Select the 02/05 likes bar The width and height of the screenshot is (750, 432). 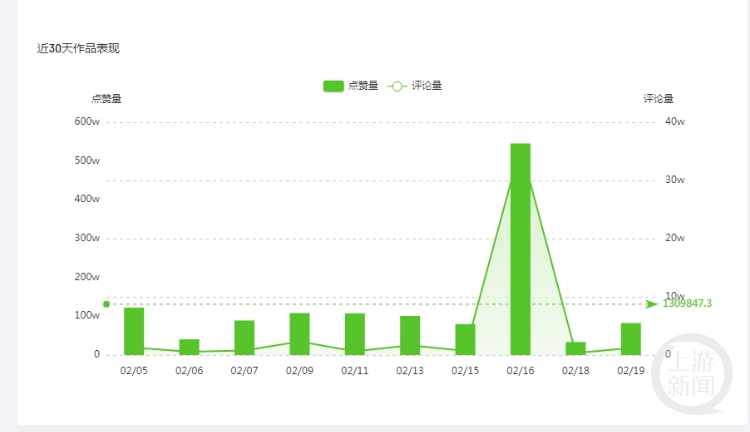point(134,331)
